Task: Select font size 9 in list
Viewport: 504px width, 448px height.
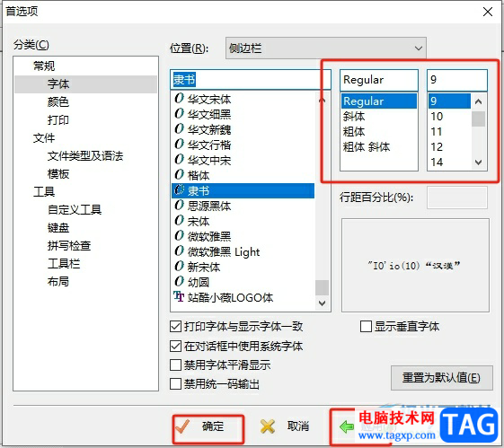Action: [x=449, y=101]
